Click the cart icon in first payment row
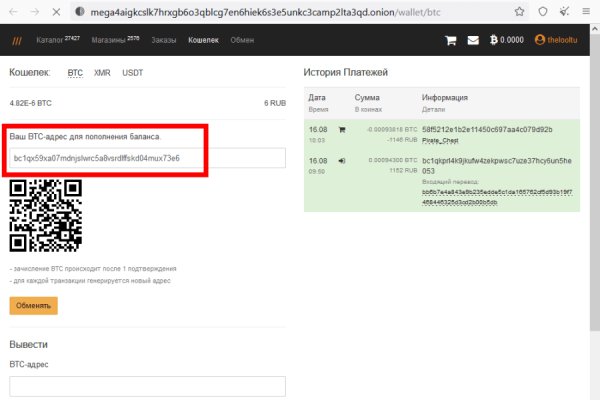Screen dimensions: 600x400 342,129
